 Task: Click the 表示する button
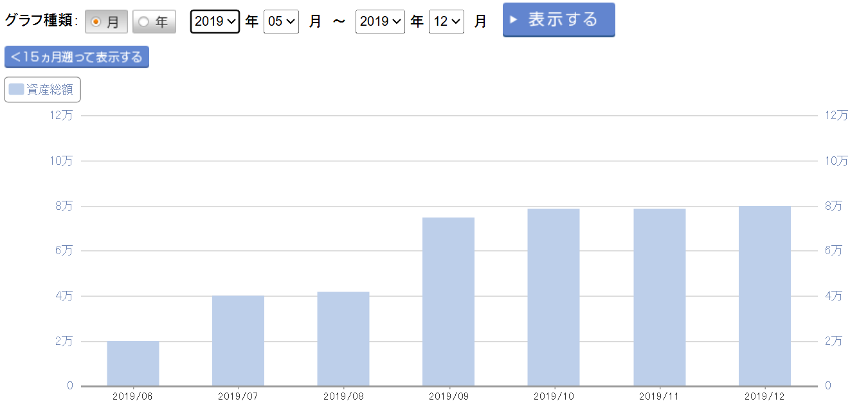tap(558, 20)
